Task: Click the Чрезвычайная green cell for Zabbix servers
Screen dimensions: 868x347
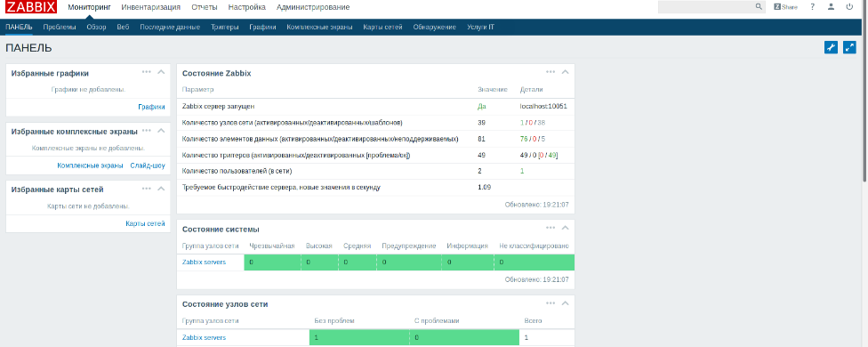Action: pos(272,262)
